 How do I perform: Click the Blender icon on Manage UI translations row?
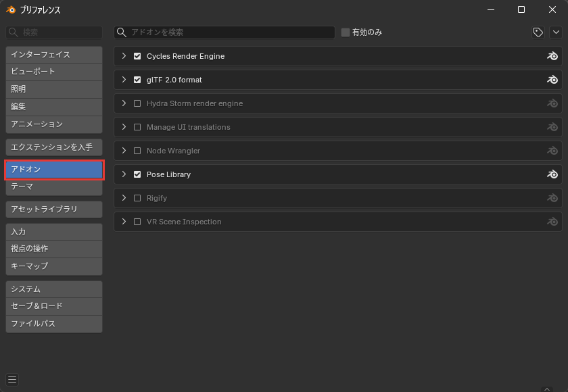tap(552, 127)
